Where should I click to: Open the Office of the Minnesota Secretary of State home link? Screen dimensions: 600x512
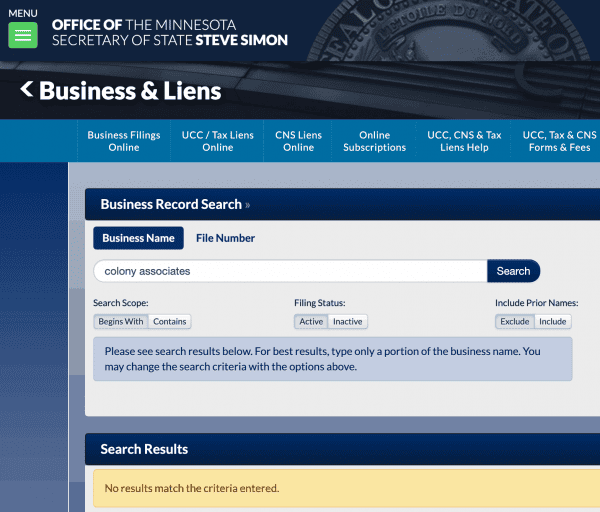pyautogui.click(x=170, y=33)
